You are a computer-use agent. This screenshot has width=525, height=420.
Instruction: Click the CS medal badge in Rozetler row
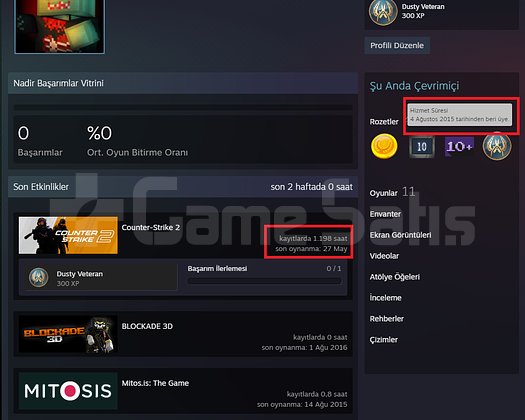tap(497, 146)
